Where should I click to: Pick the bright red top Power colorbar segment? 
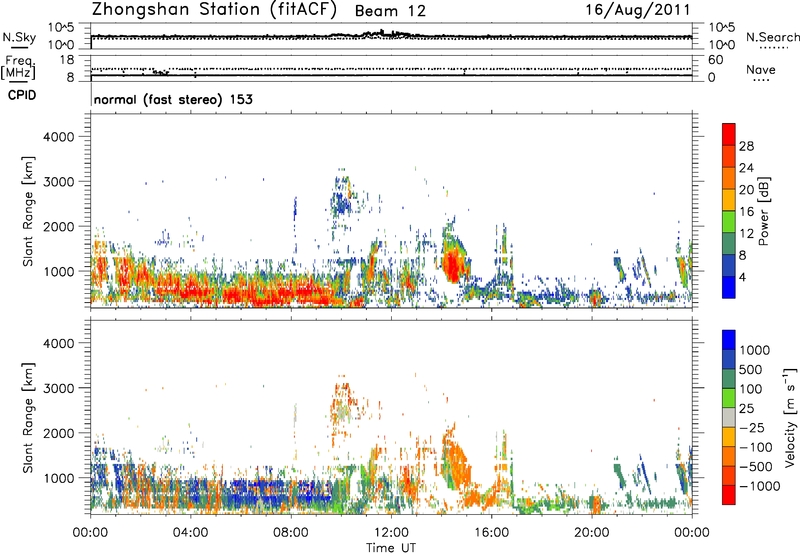coord(729,134)
